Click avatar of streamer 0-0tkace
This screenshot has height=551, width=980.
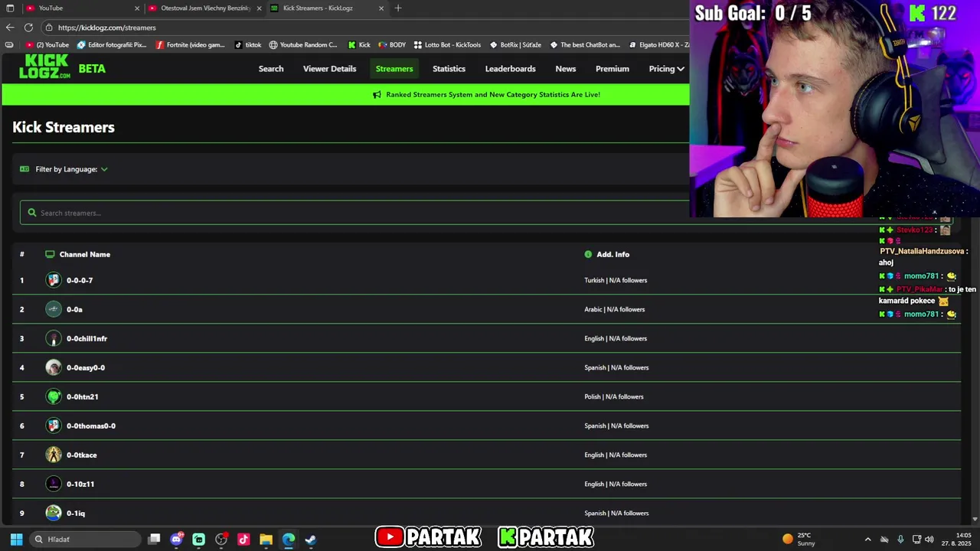coord(54,455)
